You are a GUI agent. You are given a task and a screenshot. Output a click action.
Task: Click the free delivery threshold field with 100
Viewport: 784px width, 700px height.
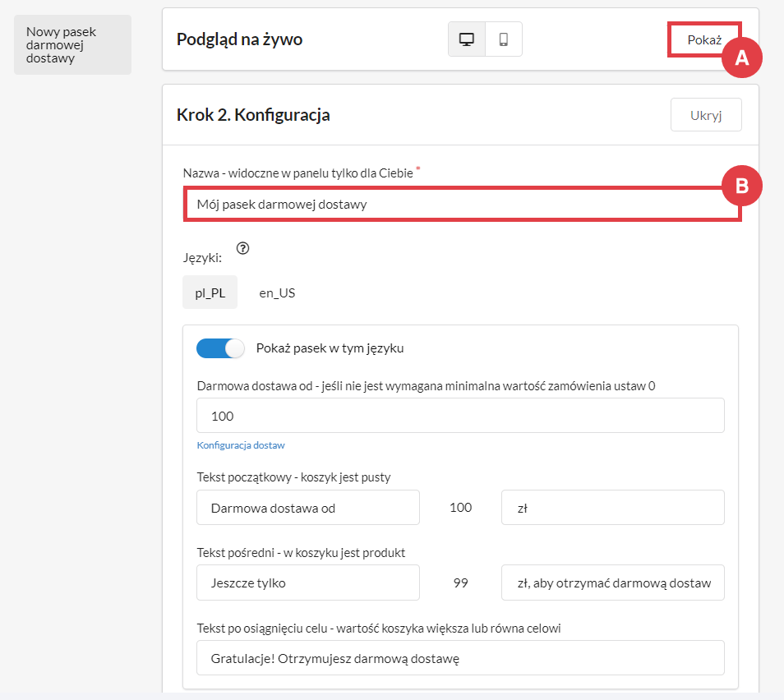coord(460,416)
